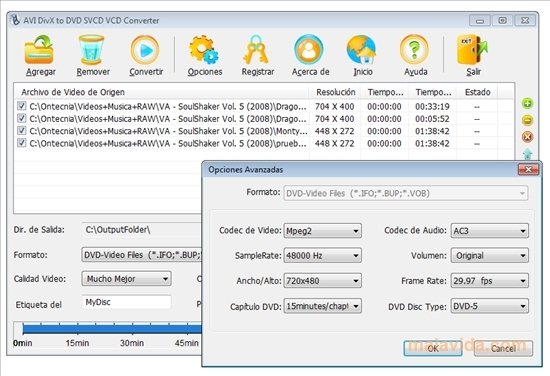
Task: Click the Salir exit door icon
Action: (x=472, y=49)
